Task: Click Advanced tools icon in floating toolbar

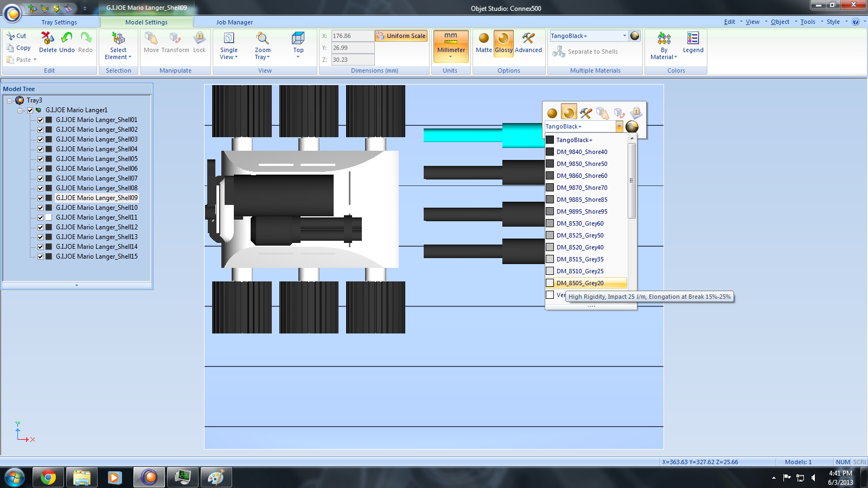Action: (x=585, y=113)
